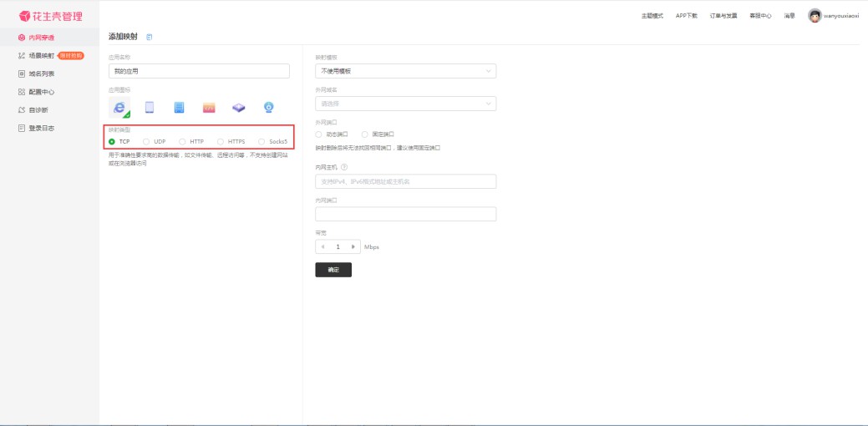
Task: Choose HTTPS as the mapping type
Action: (221, 142)
